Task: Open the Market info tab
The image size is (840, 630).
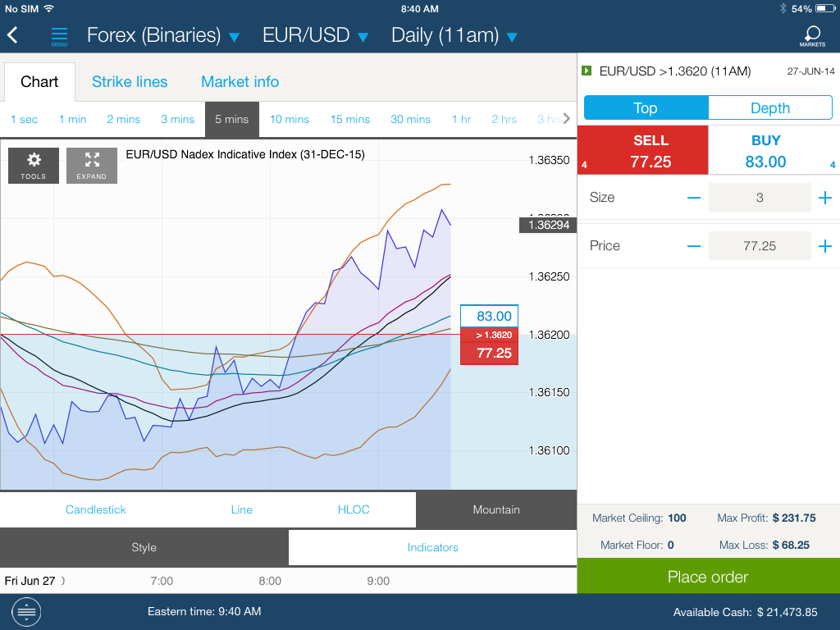Action: 240,82
